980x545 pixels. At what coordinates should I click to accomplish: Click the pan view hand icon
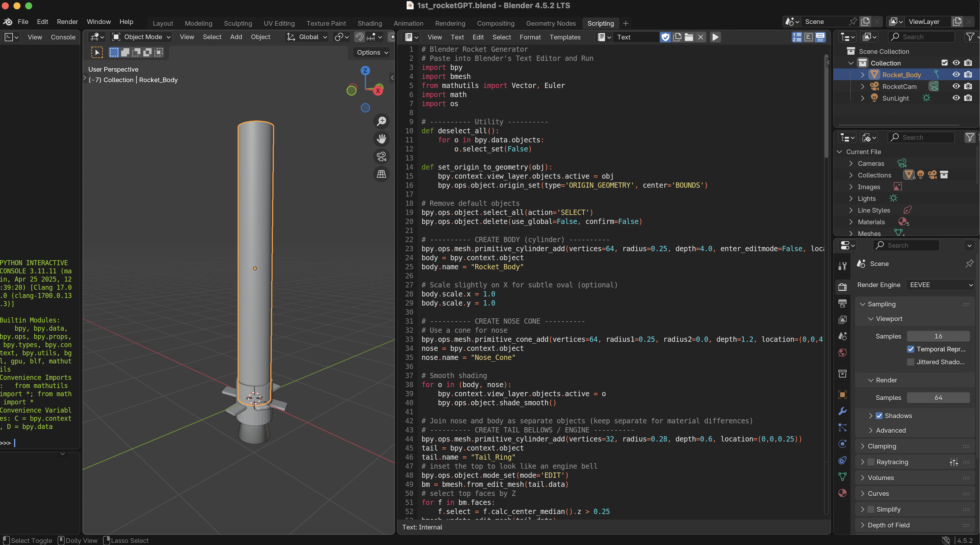[381, 139]
